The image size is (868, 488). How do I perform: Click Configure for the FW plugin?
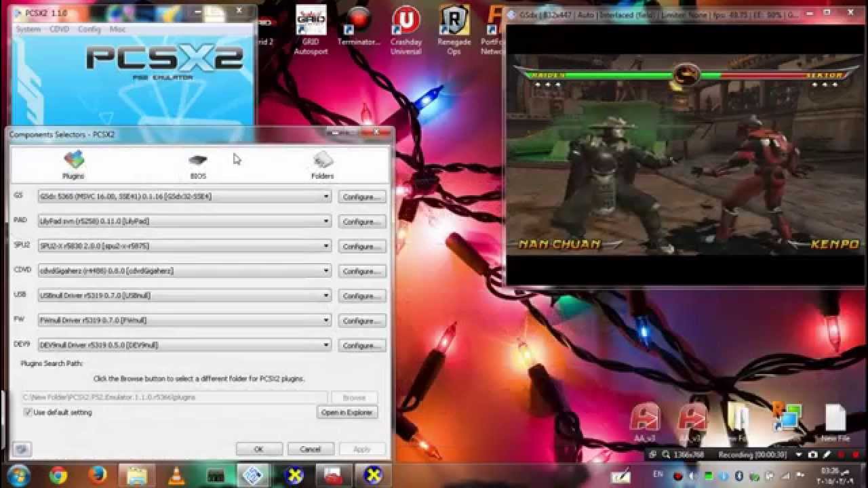click(x=361, y=321)
